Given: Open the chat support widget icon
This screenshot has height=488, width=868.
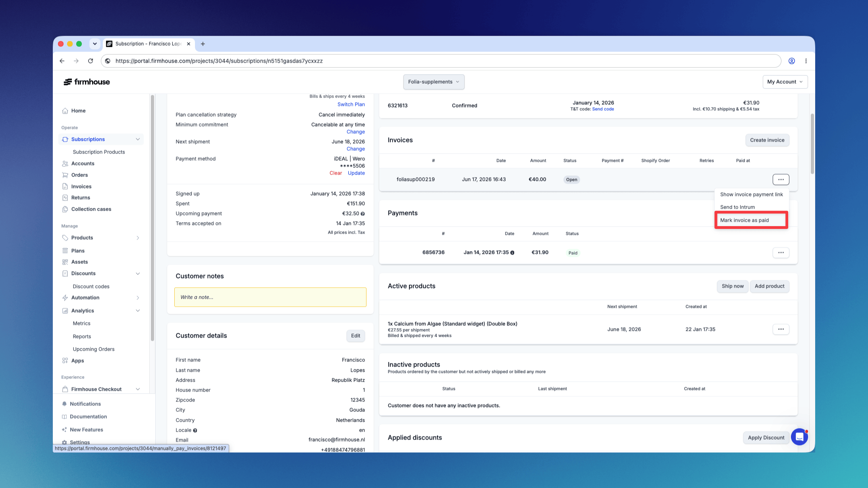Looking at the screenshot, I should (x=799, y=437).
